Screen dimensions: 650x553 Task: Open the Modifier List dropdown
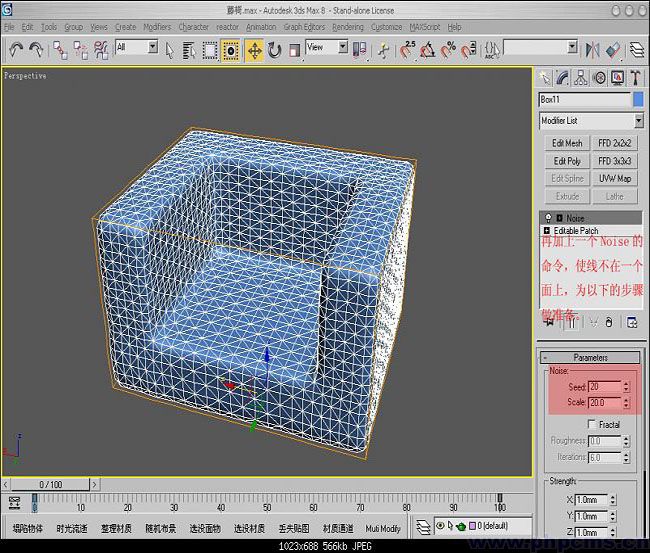tap(639, 121)
